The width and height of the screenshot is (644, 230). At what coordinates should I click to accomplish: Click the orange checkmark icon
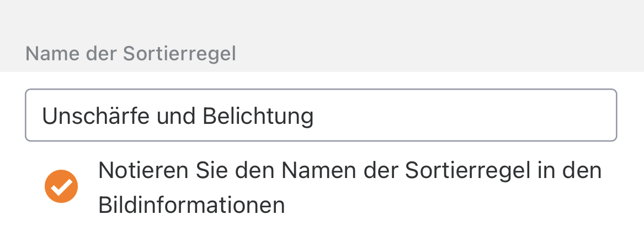pos(61,187)
